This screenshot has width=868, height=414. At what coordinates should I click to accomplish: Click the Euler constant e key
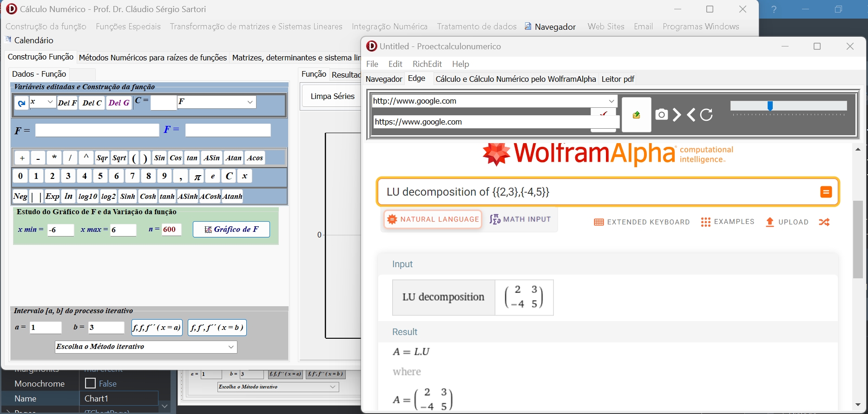coord(213,177)
